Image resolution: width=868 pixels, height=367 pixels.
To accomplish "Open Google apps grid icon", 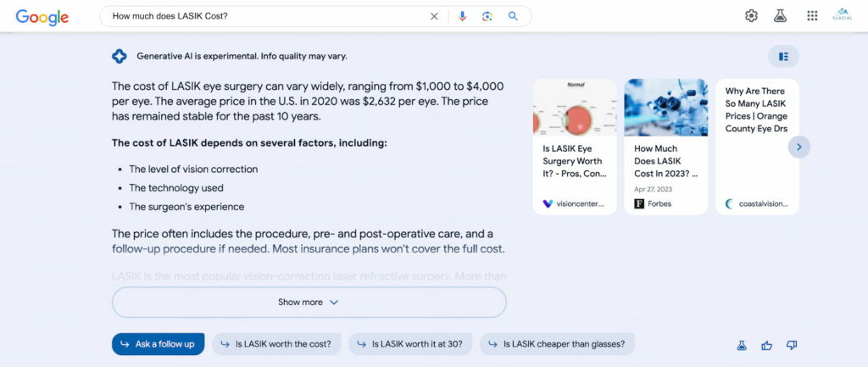I will point(812,16).
